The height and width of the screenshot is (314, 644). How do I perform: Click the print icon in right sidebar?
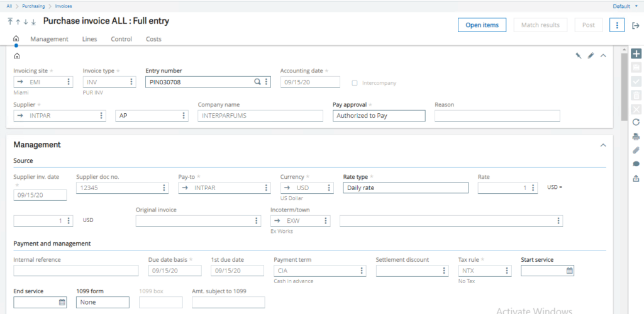click(x=636, y=137)
